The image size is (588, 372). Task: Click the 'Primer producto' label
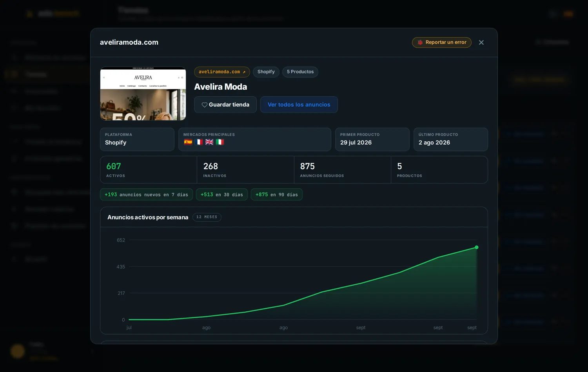coord(360,135)
